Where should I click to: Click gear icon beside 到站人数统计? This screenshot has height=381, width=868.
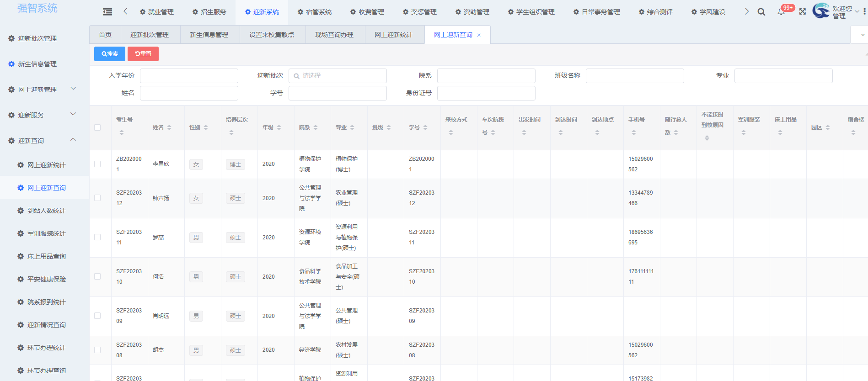point(21,211)
